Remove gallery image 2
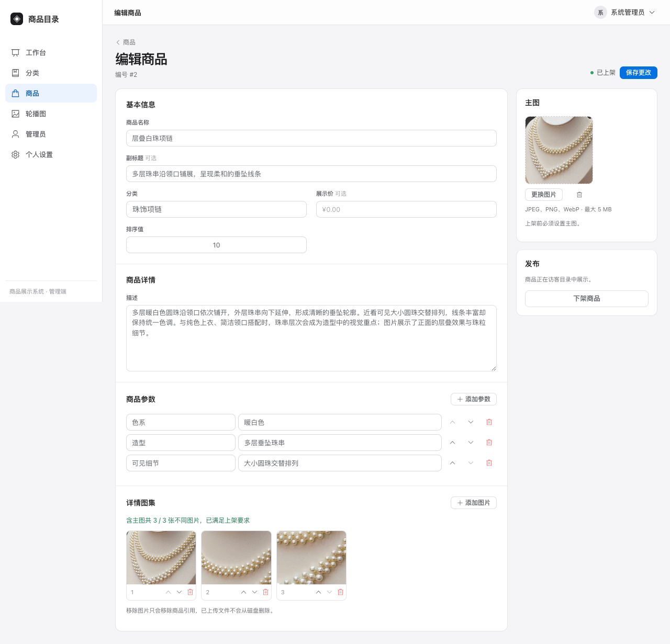The image size is (670, 644). click(x=265, y=592)
